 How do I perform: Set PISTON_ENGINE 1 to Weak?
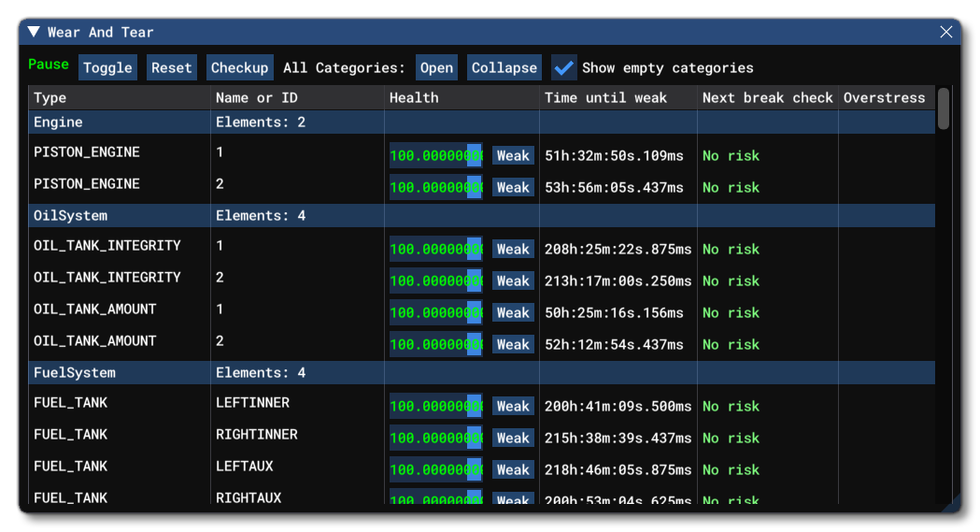(512, 156)
